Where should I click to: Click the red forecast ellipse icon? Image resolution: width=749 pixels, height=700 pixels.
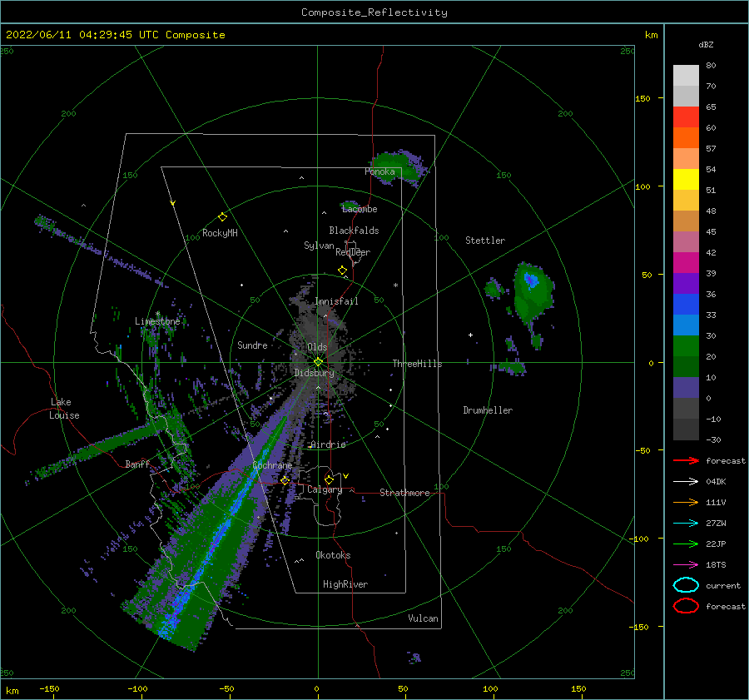(x=686, y=606)
